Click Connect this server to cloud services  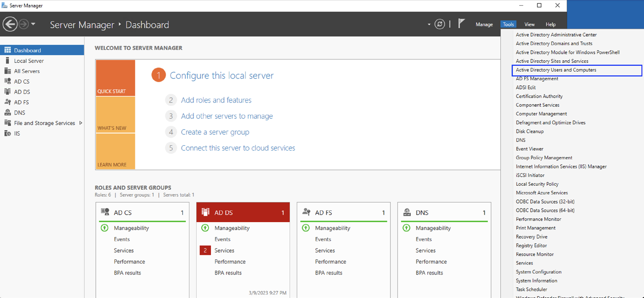238,148
